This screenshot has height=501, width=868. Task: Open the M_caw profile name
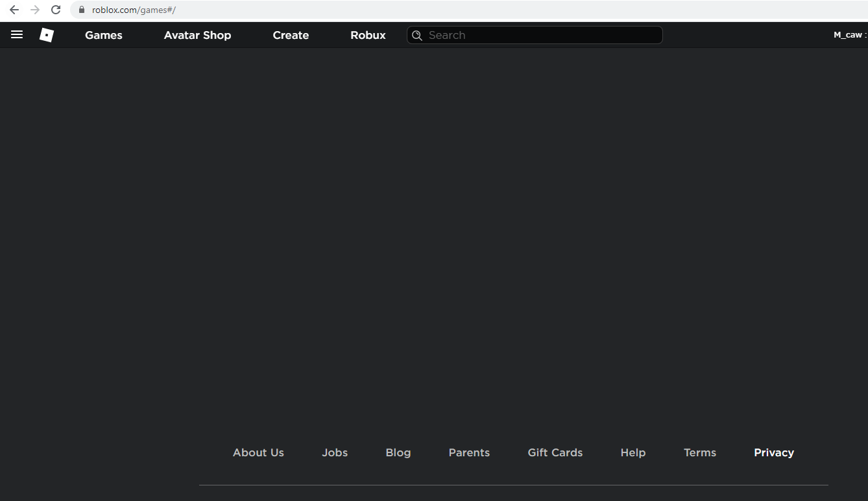click(848, 35)
